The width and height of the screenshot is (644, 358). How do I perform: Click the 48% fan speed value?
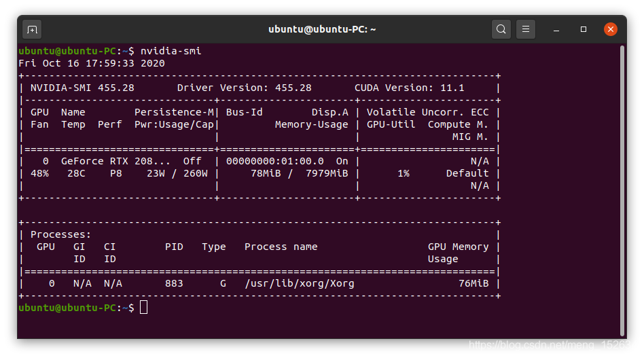pos(39,174)
